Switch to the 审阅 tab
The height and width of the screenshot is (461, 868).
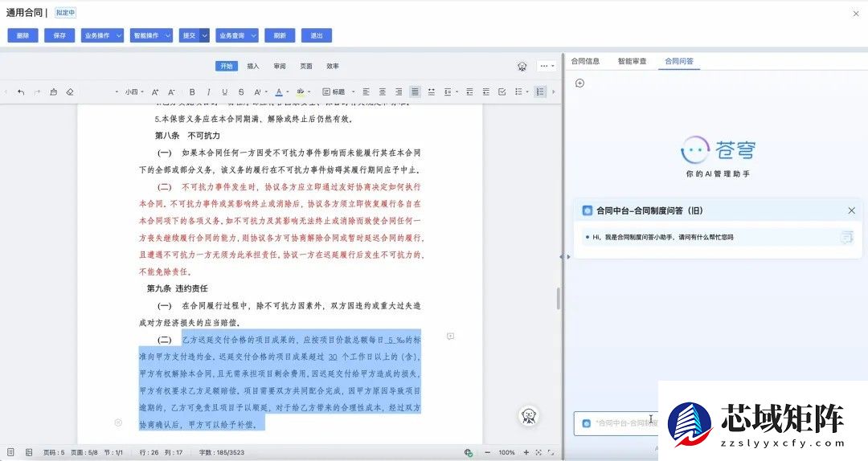(280, 66)
